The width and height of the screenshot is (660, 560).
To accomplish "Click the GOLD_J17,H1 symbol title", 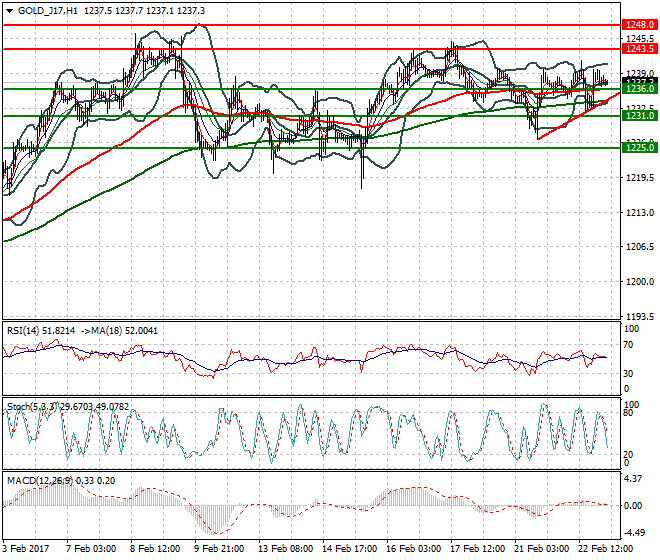I will pos(48,11).
